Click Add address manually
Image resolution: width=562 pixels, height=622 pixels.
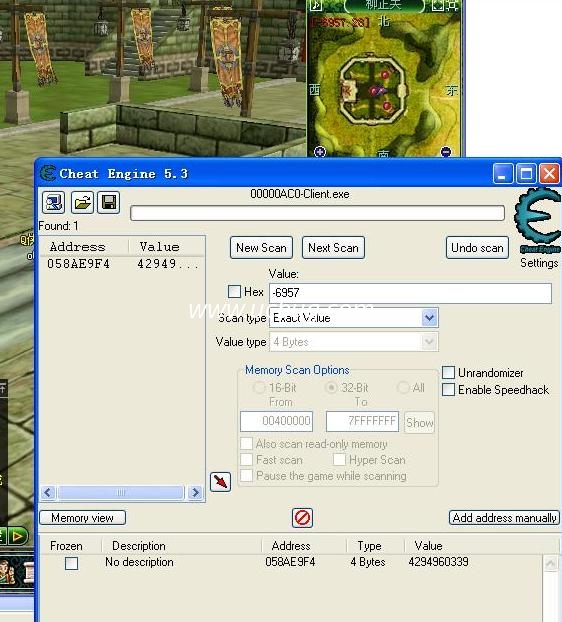(504, 518)
